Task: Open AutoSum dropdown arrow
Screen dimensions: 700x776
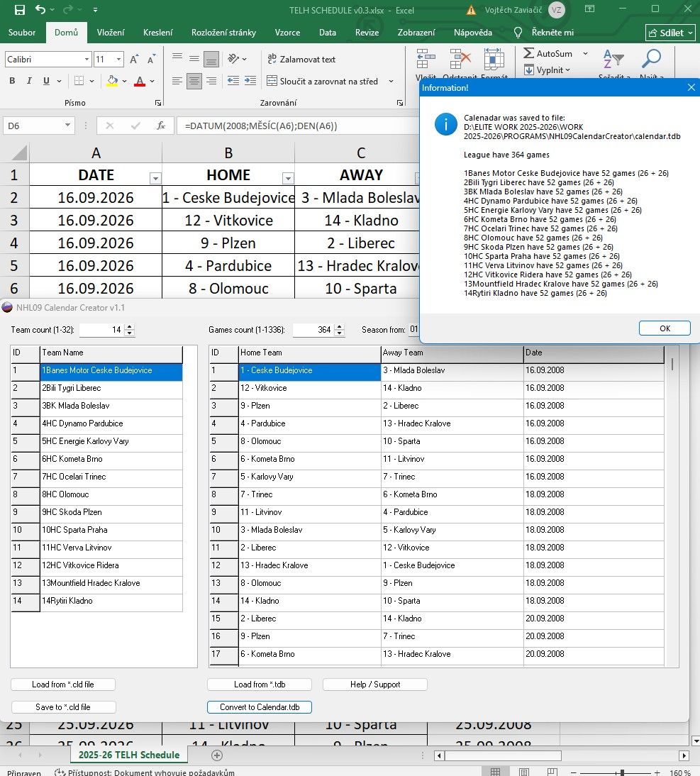Action: (585, 53)
